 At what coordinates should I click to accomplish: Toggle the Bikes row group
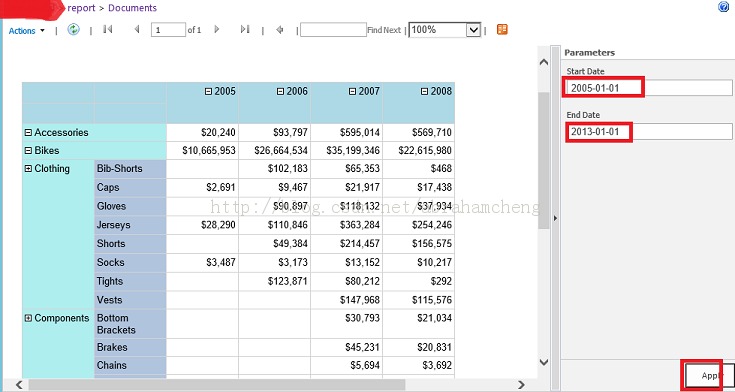click(28, 151)
